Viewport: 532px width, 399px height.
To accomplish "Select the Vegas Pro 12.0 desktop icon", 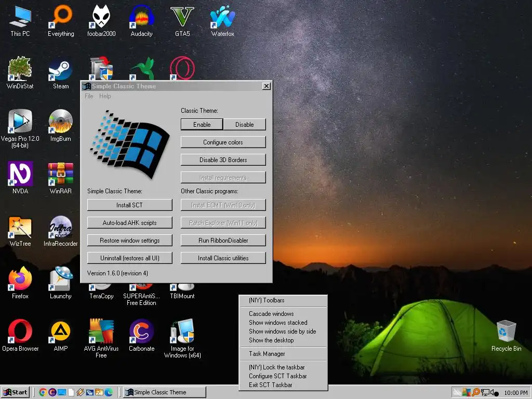I will (20, 129).
